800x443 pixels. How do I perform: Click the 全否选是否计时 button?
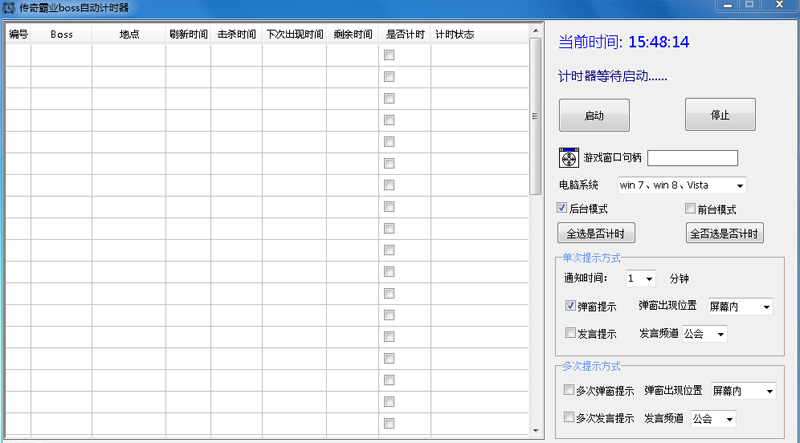[724, 233]
